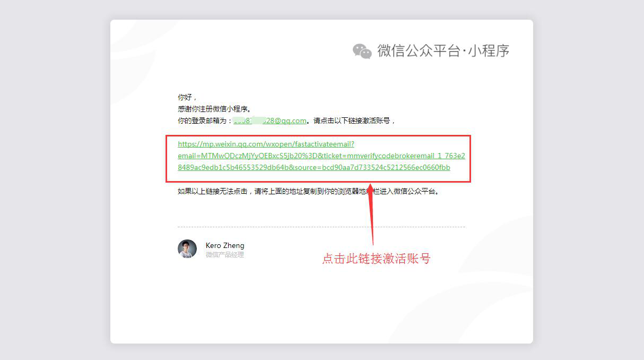Click the 如果以上链接无法点击 fallback note

pos(309,191)
